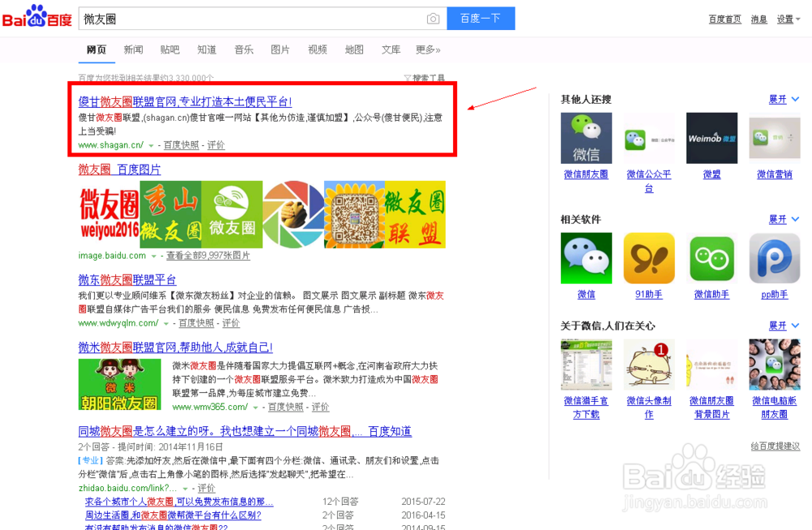
Task: Open the 傻甘微友圈联盟官网 result title
Action: point(185,101)
